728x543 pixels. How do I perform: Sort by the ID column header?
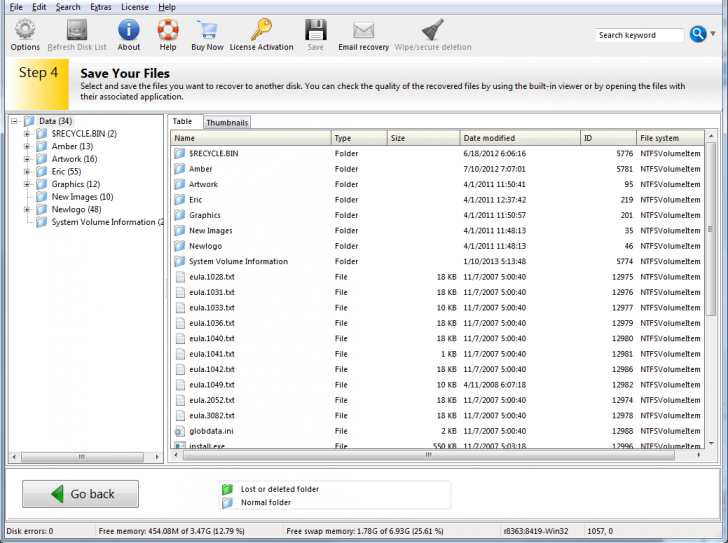click(608, 138)
